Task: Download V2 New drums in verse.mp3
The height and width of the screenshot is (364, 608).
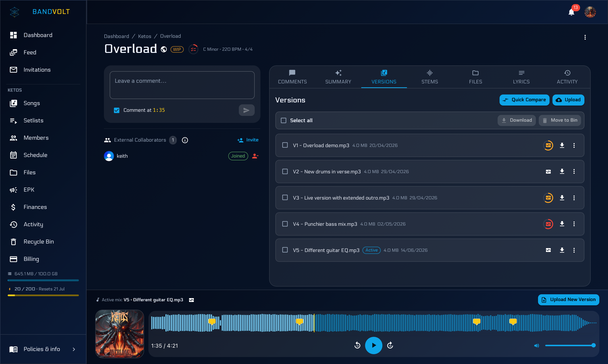Action: [562, 171]
